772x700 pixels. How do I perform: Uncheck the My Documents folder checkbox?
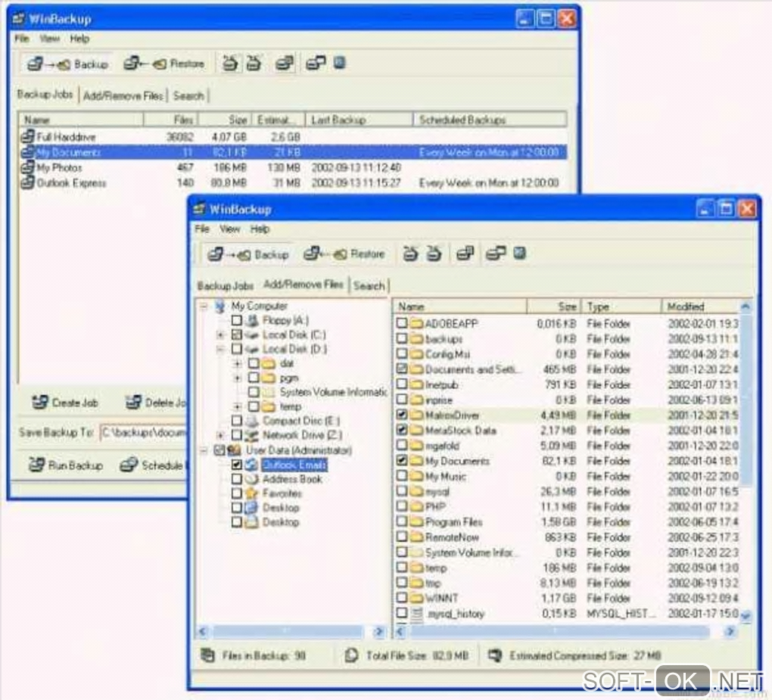(402, 461)
